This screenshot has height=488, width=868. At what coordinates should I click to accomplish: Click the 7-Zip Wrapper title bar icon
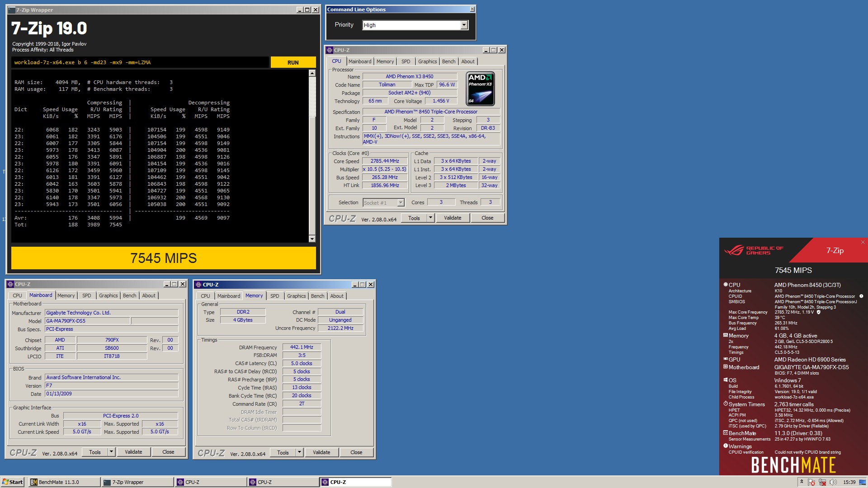pyautogui.click(x=12, y=9)
